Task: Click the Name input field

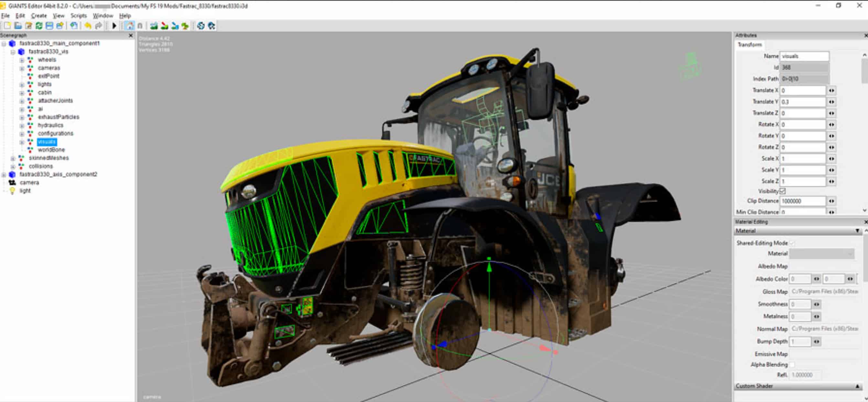Action: click(804, 56)
